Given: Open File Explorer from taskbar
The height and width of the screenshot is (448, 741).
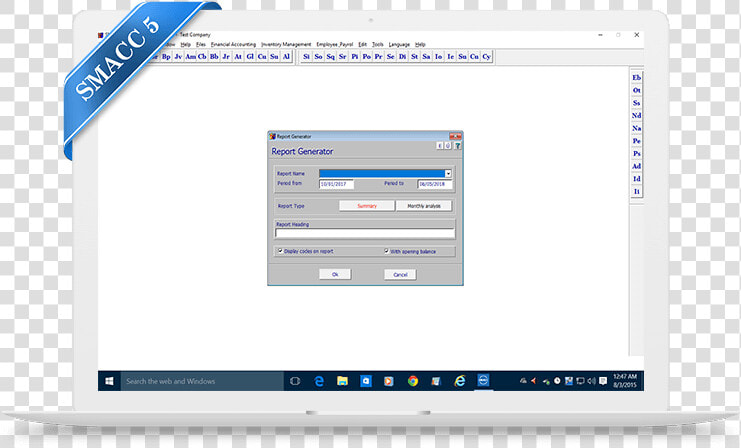Looking at the screenshot, I should [x=343, y=381].
